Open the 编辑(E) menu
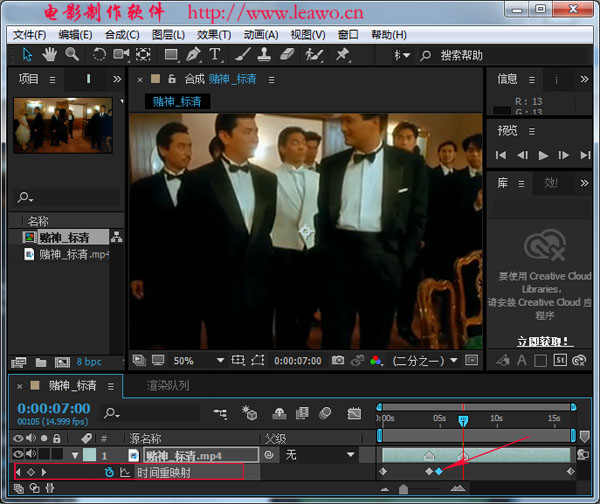Viewport: 600px width, 504px height. [75, 35]
